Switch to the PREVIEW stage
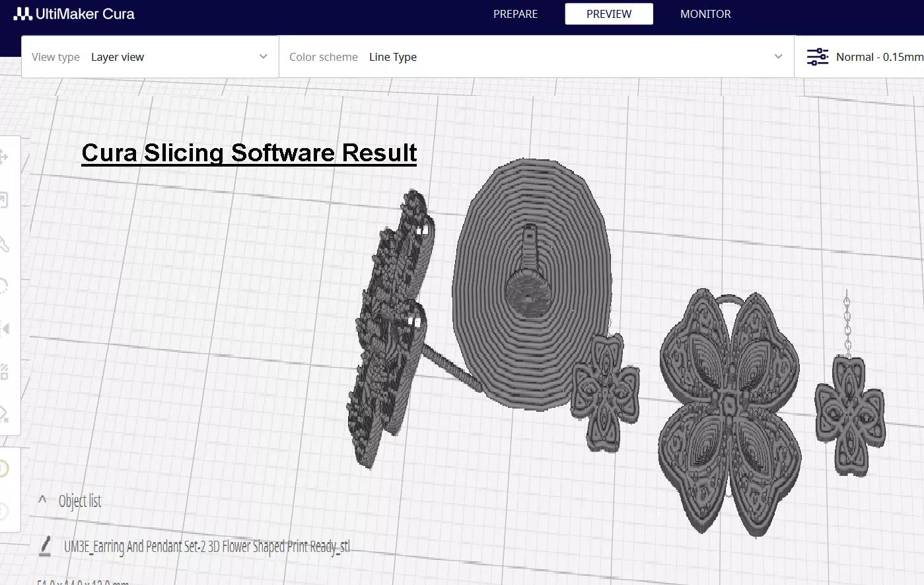 (609, 14)
